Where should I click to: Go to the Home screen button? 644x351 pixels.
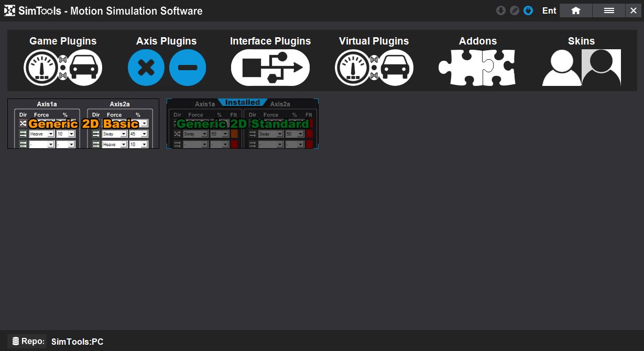(x=576, y=10)
